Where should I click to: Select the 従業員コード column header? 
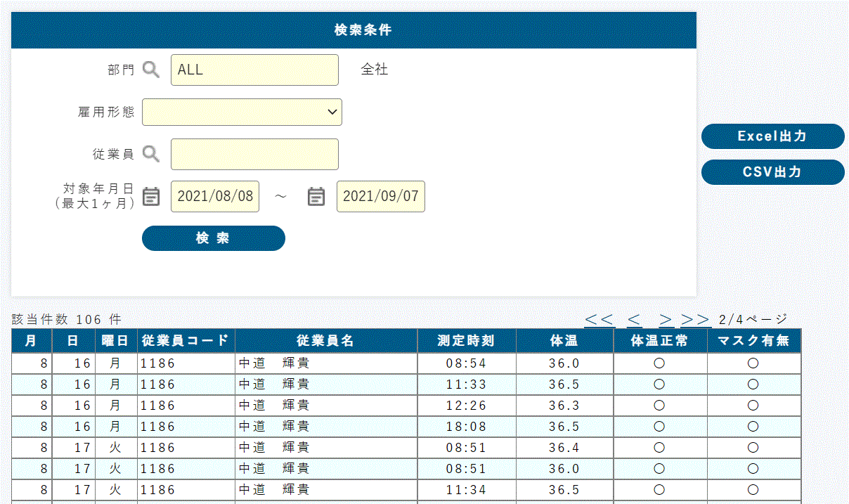click(186, 341)
